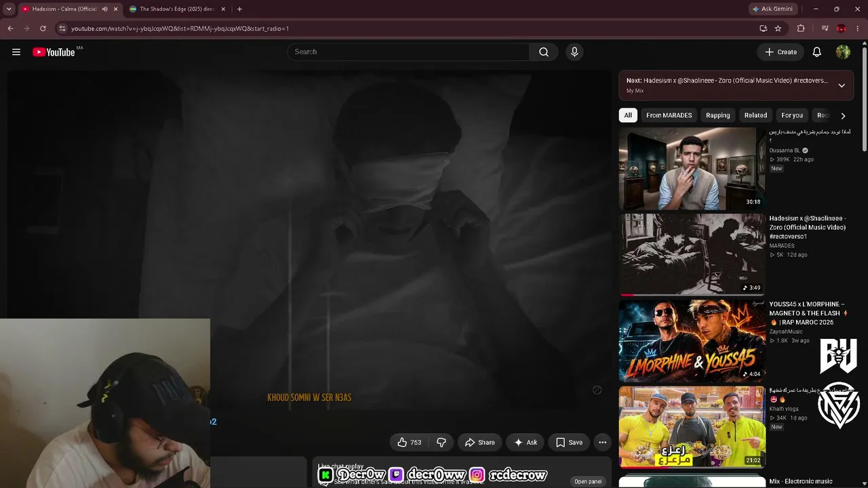Dislike the Hadesism Calma video
The height and width of the screenshot is (488, 868).
pyautogui.click(x=441, y=443)
